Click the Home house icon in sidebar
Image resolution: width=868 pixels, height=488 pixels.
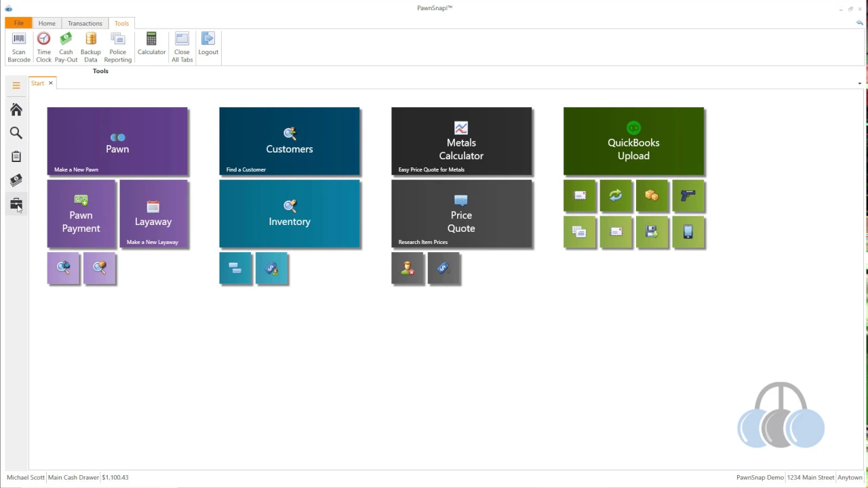16,109
